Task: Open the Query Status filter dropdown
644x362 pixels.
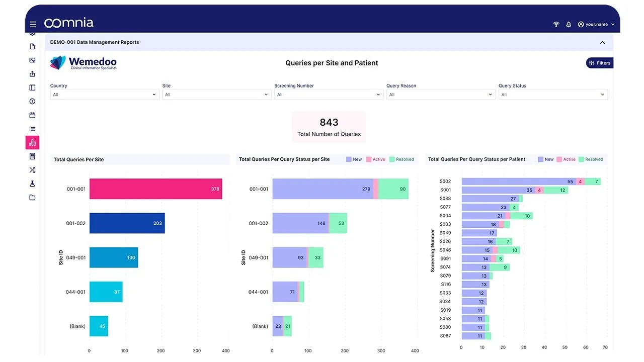Action: 553,95
